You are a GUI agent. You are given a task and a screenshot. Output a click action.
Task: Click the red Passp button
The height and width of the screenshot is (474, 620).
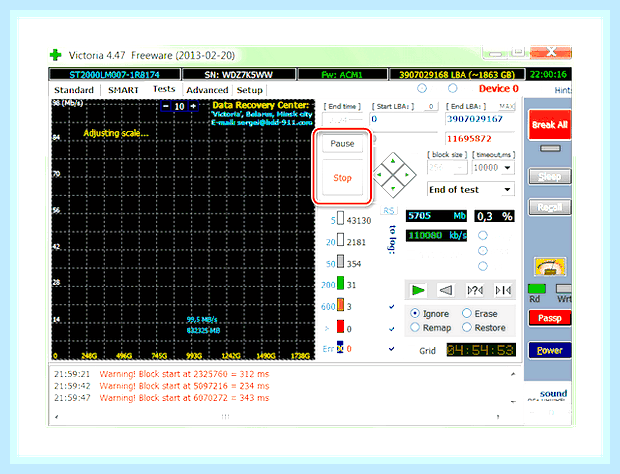(x=550, y=318)
